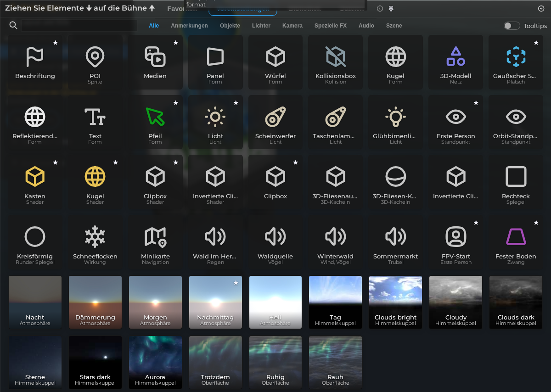
Task: Pick the Schneeflocken snowflake effect
Action: 95,242
